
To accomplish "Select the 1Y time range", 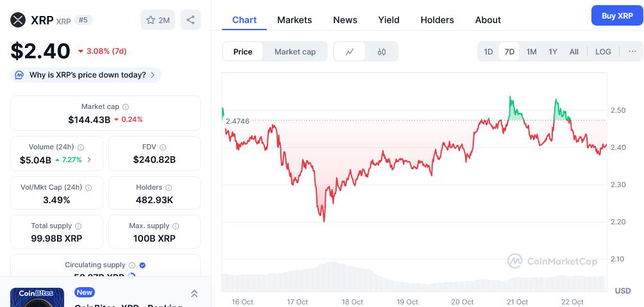I will pyautogui.click(x=553, y=51).
